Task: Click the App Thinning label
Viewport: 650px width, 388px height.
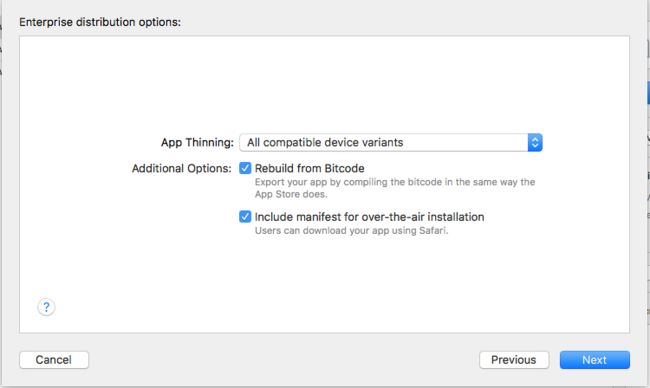Action: coord(197,143)
